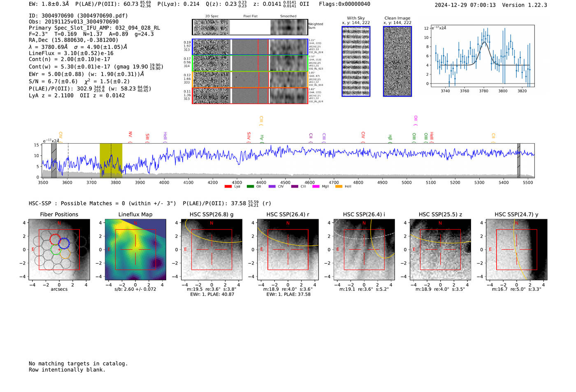Click the NV line marker label
This screenshot has width=576, height=392.
point(130,135)
